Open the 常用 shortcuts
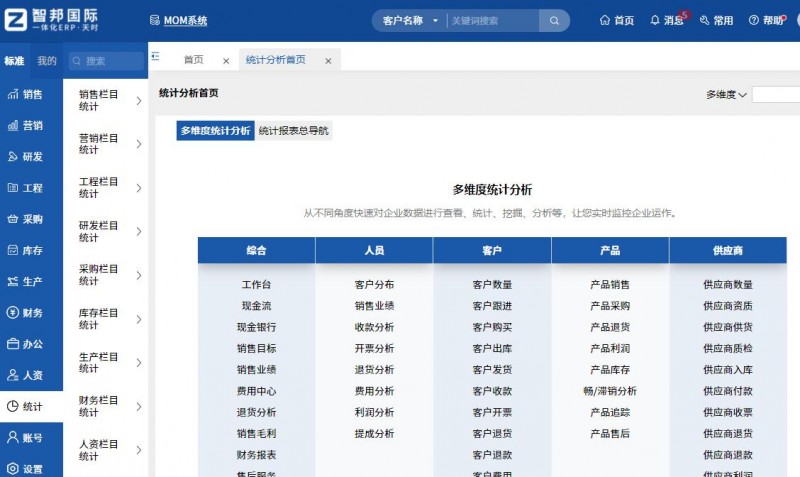 click(716, 20)
